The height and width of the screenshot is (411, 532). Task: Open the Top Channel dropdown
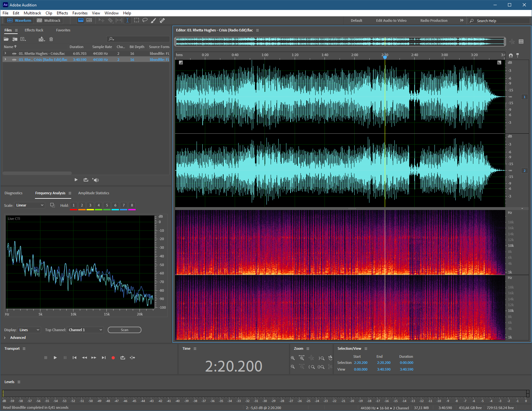(85, 330)
